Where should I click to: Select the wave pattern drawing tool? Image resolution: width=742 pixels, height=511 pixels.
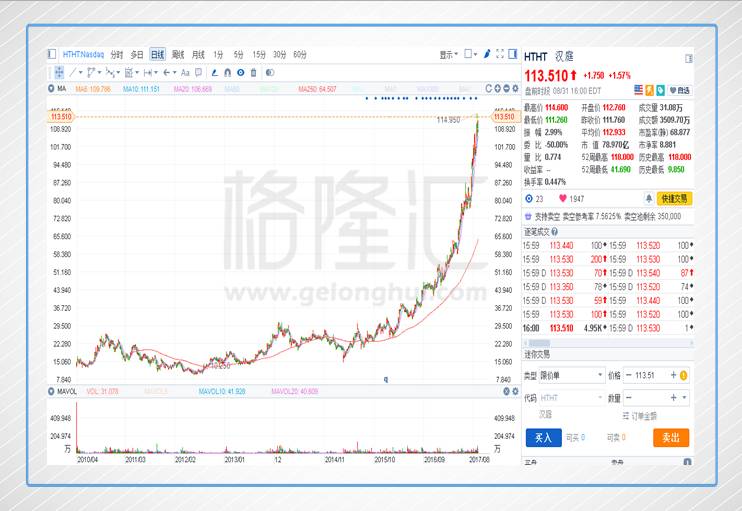(110, 72)
